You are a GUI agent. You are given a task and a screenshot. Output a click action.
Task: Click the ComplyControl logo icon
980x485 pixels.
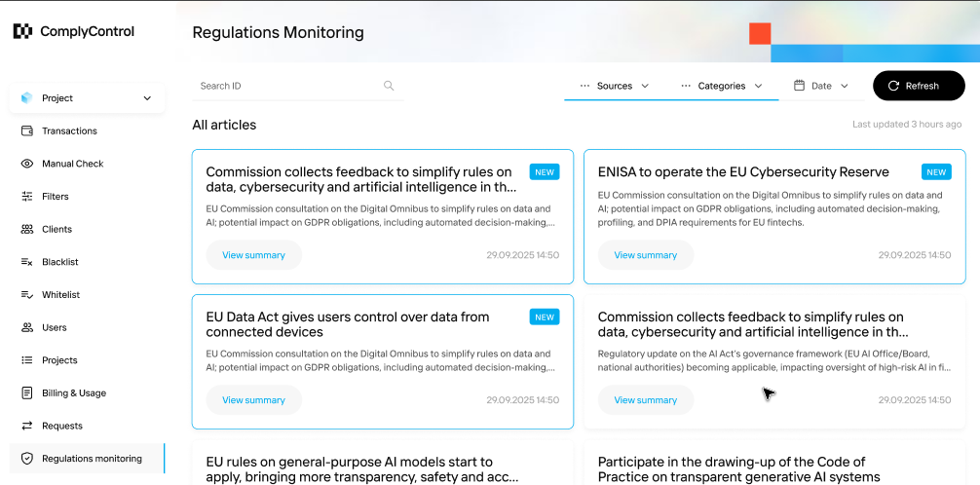(x=22, y=31)
